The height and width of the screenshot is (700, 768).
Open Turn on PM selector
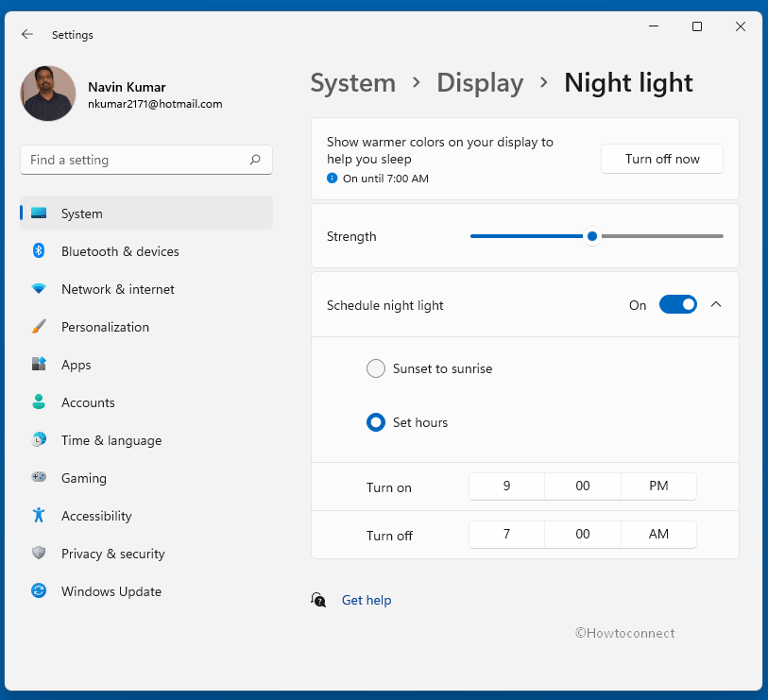658,486
